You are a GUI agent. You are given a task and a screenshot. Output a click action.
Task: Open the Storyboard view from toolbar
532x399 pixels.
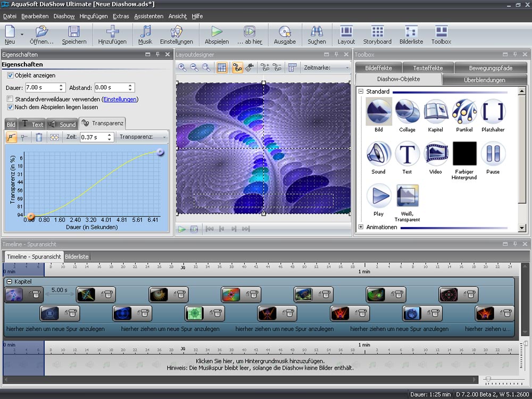tap(377, 35)
